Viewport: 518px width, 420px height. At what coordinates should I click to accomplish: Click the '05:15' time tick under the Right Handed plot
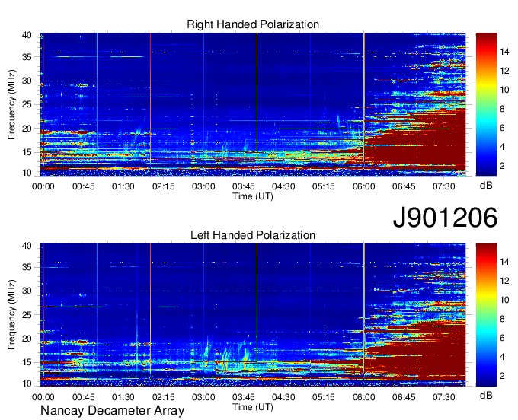click(x=324, y=186)
